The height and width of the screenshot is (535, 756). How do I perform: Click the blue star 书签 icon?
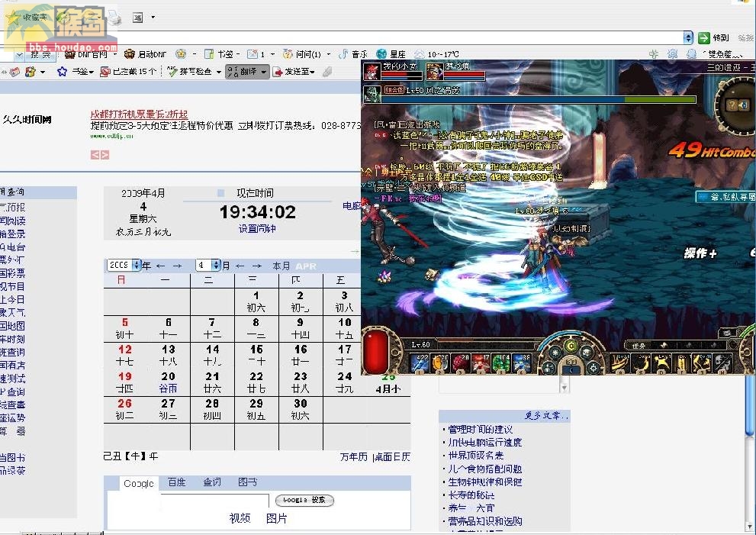pyautogui.click(x=63, y=72)
